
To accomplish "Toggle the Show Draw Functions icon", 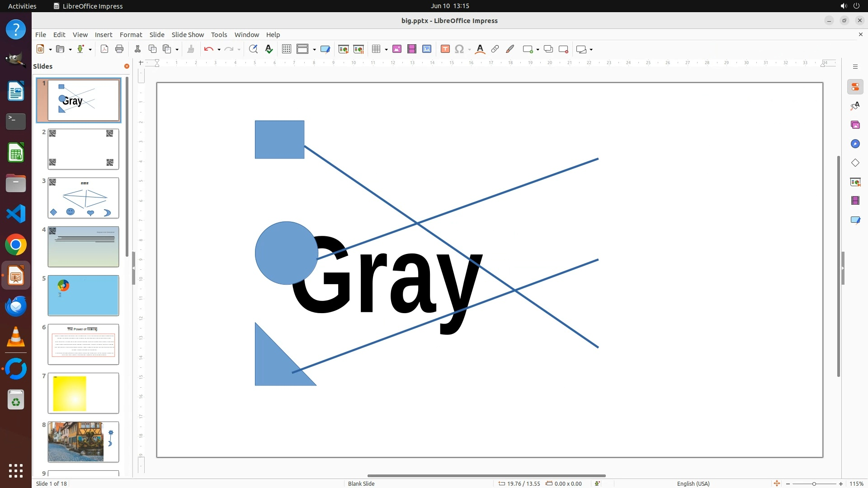I will point(510,49).
